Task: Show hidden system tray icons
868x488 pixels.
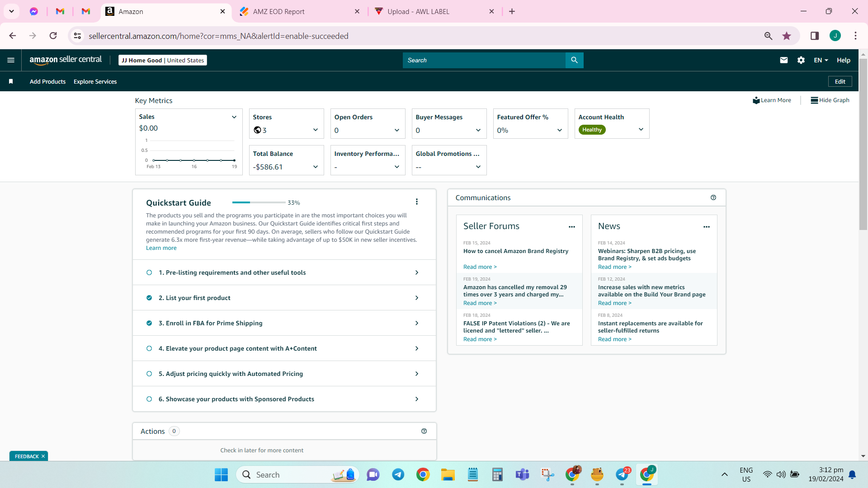Action: 724,474
